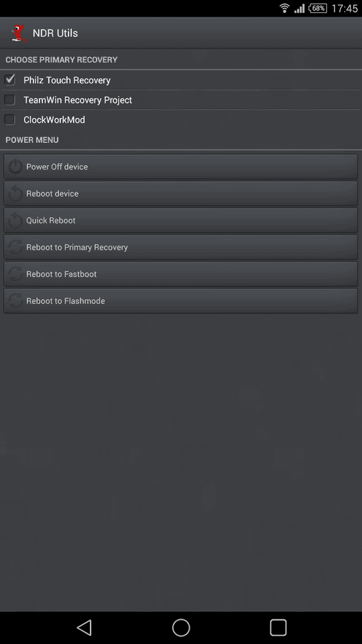Tap the Android home circle button
Image resolution: width=362 pixels, height=644 pixels.
click(x=181, y=628)
